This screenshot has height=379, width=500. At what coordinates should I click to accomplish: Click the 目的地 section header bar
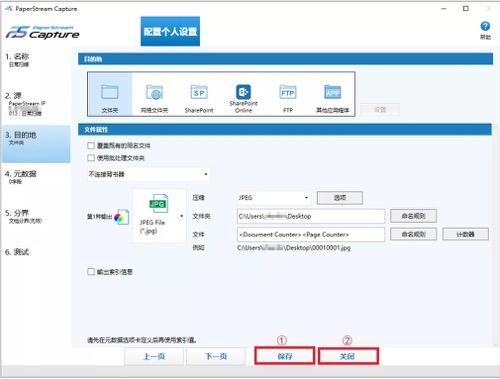point(285,59)
